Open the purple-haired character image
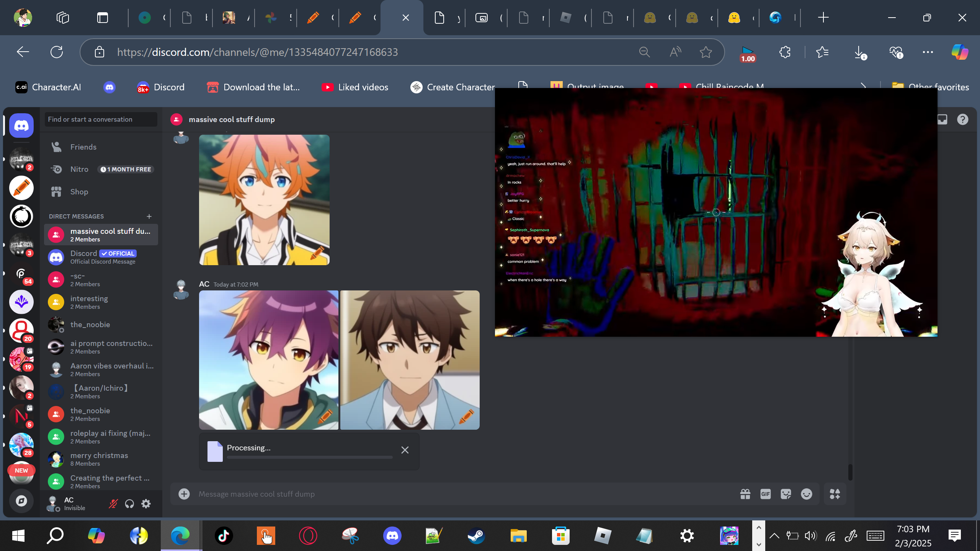The image size is (980, 551). pyautogui.click(x=269, y=360)
